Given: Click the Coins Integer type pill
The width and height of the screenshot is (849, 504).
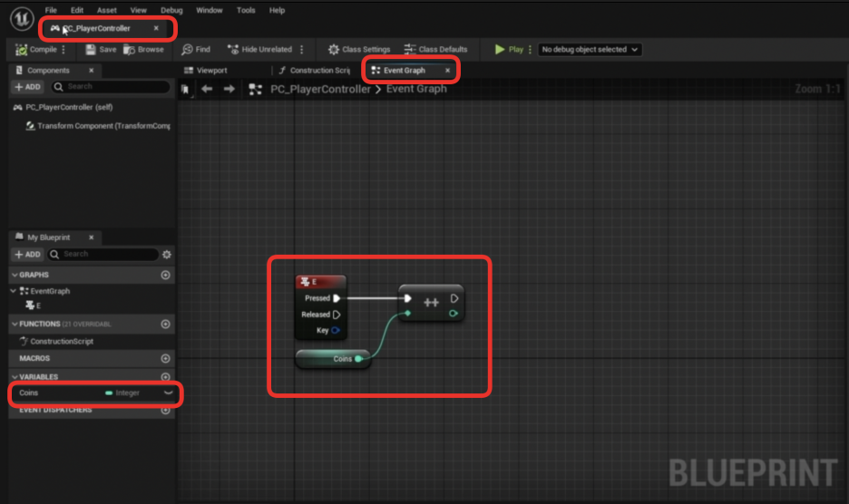Looking at the screenshot, I should pos(122,393).
